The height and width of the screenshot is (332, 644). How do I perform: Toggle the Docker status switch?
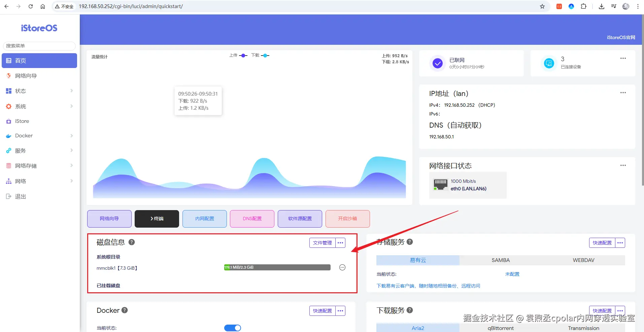click(x=233, y=328)
